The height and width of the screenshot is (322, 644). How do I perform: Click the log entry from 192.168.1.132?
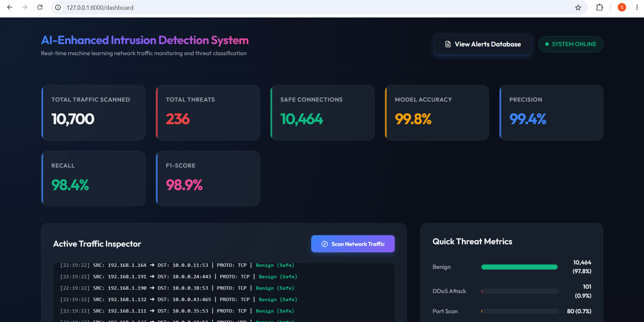[179, 299]
